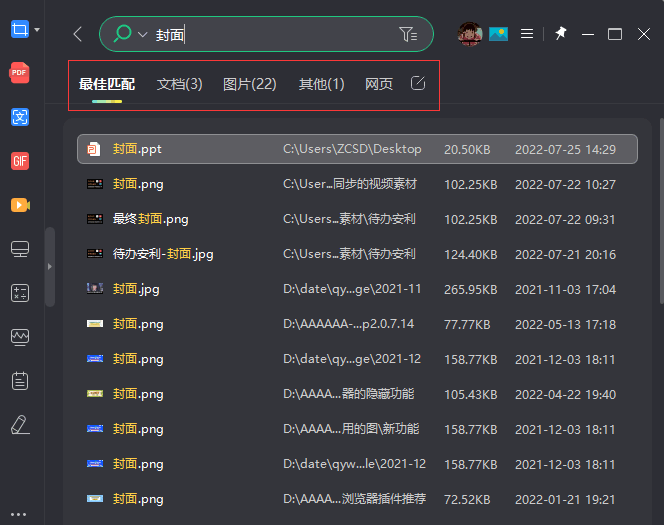
Task: Show more sidebar tools via ellipsis
Action: click(19, 514)
